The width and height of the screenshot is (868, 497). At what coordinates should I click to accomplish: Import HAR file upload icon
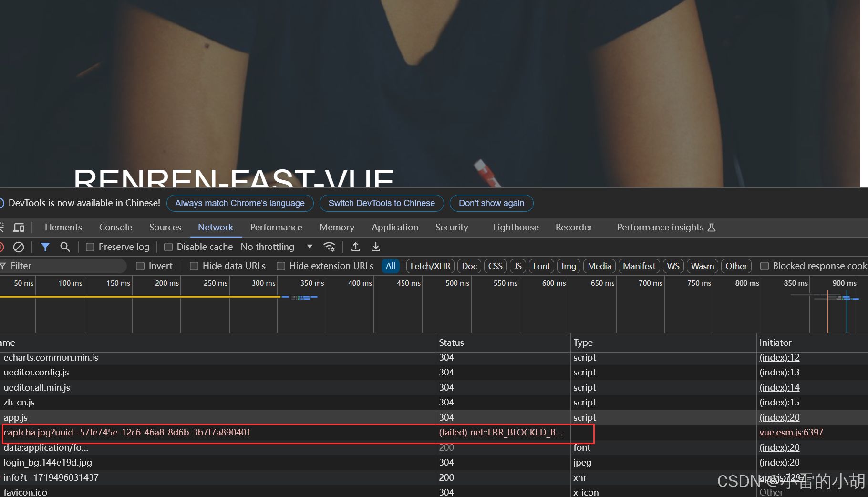tap(356, 247)
